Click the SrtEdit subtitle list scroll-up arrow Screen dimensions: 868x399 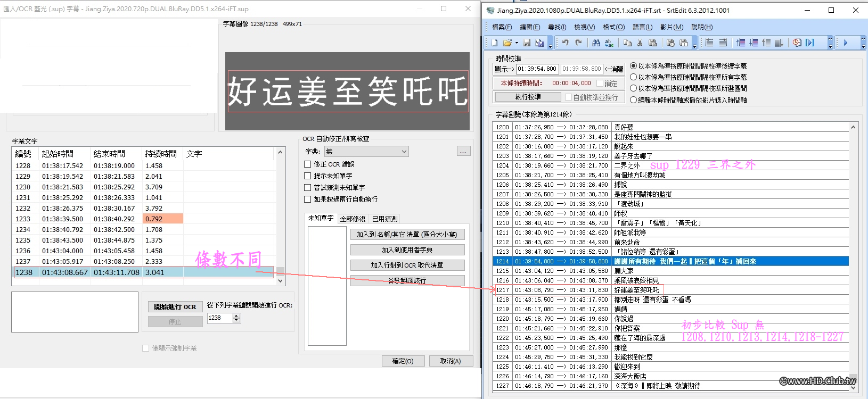[x=854, y=127]
